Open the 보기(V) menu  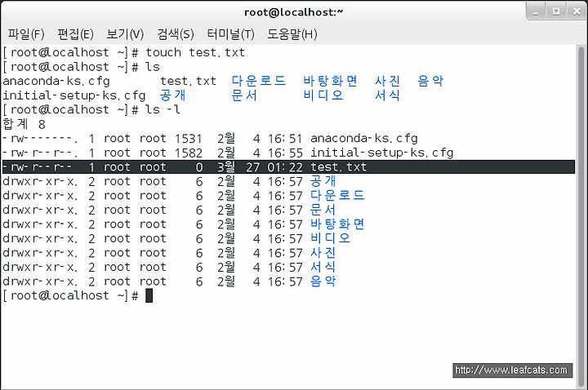[125, 34]
